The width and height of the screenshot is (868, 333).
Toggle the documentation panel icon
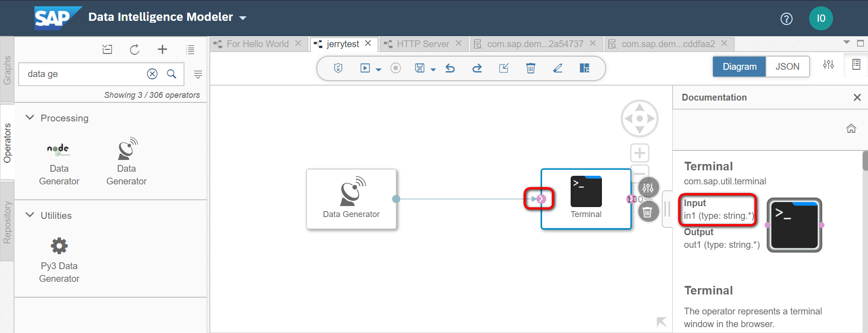(856, 64)
